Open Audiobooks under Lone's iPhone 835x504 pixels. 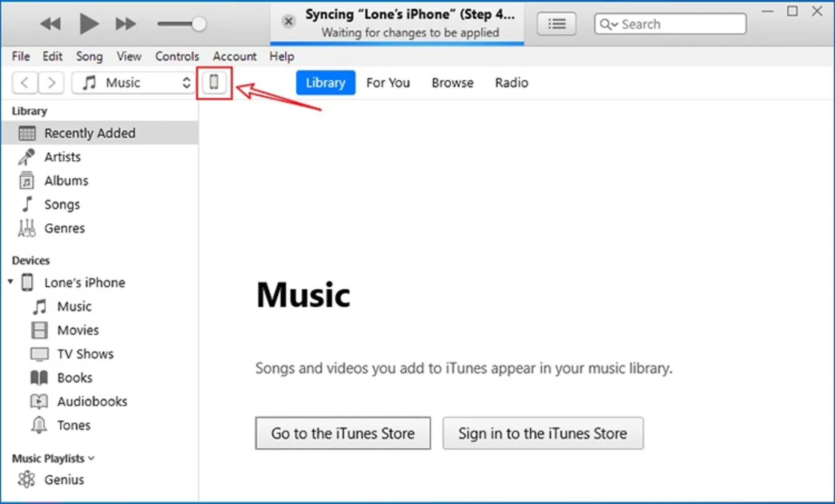[92, 401]
